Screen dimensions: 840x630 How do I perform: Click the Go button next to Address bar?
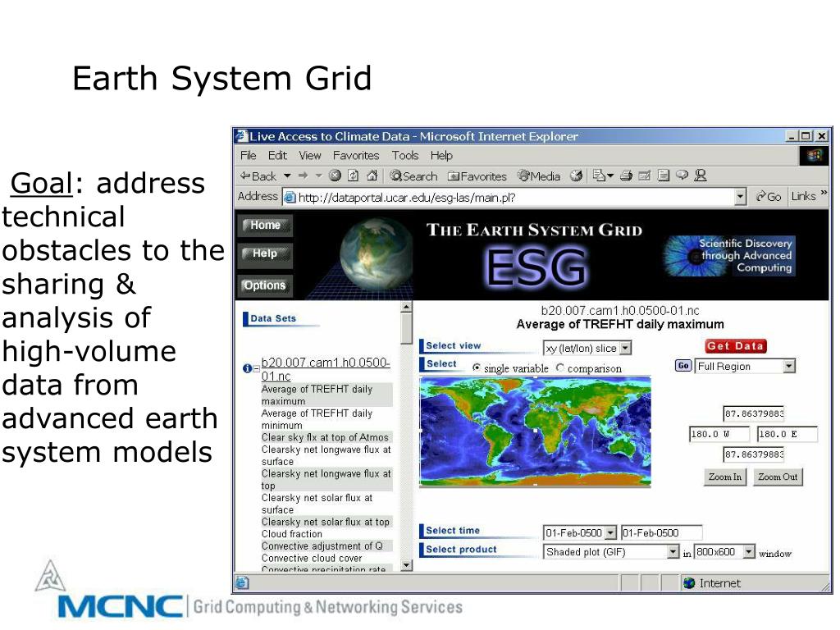point(768,197)
